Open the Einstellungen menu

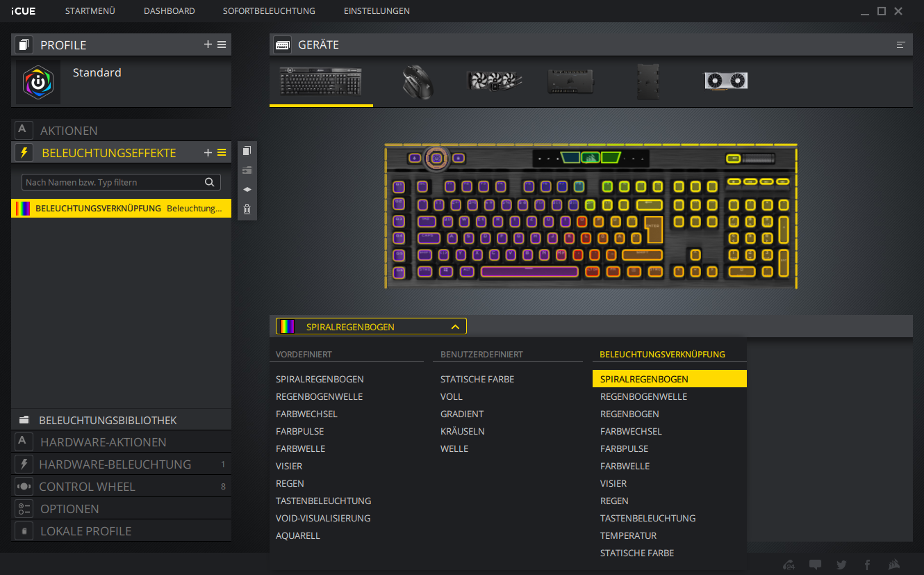click(377, 11)
